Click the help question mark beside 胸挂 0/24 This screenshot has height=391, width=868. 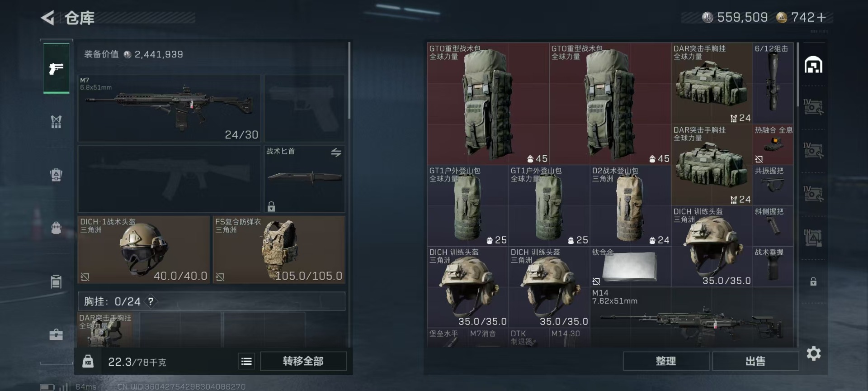(151, 301)
